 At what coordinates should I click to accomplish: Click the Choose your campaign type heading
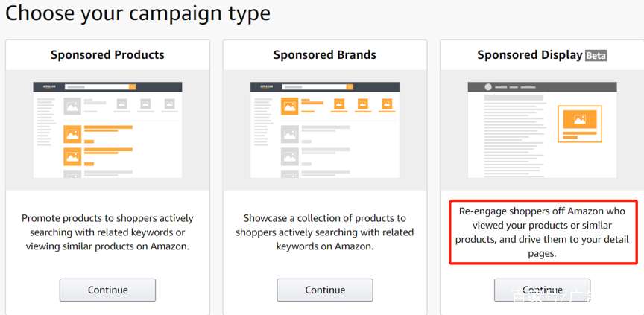[x=138, y=13]
